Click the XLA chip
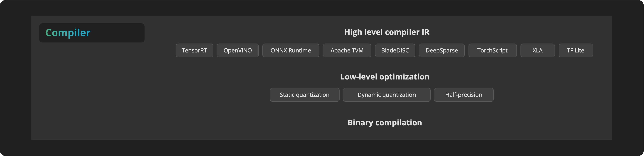The image size is (644, 156). click(537, 50)
